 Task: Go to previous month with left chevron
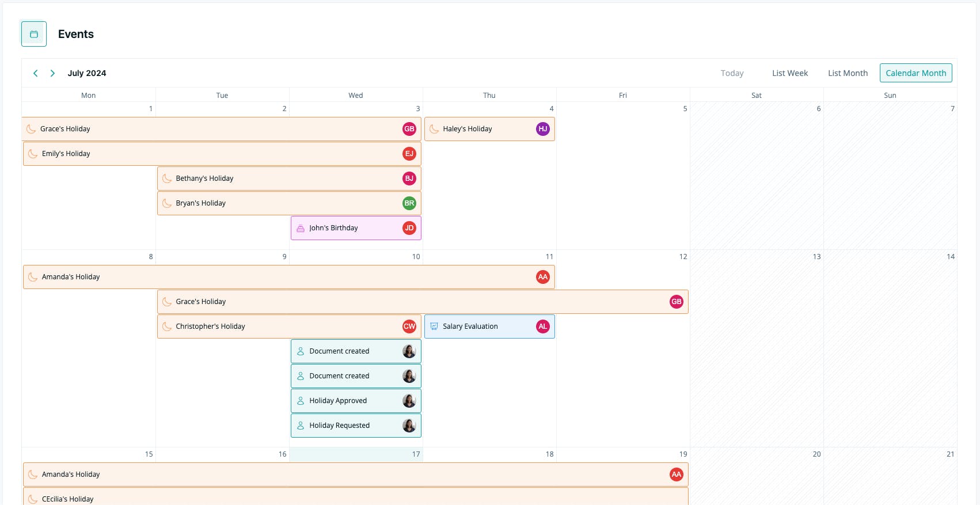[x=36, y=73]
